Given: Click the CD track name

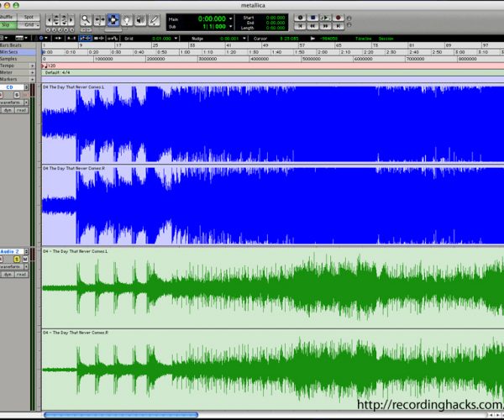Looking at the screenshot, I should pyautogui.click(x=12, y=87).
